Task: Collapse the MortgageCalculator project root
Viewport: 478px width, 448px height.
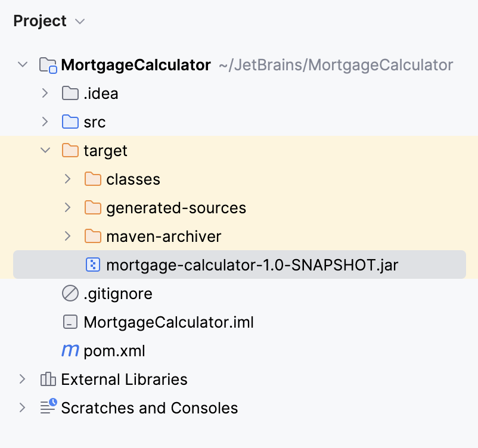Action: (x=23, y=64)
